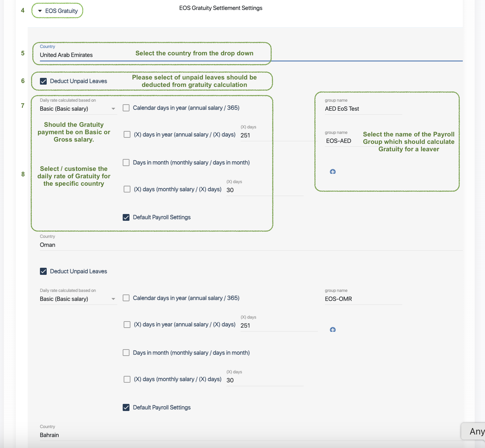Click the EOS-OMR group name field
Viewport: 485px width, 448px height.
tap(363, 299)
